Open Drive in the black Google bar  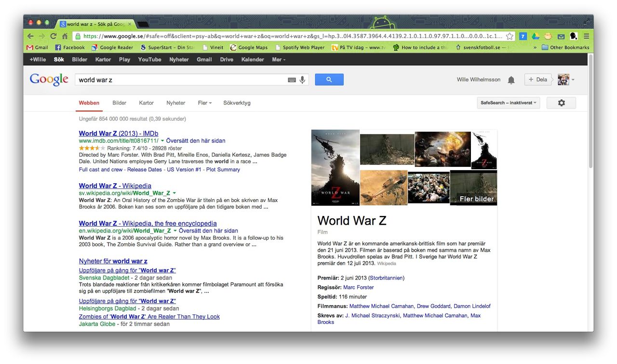click(x=227, y=59)
